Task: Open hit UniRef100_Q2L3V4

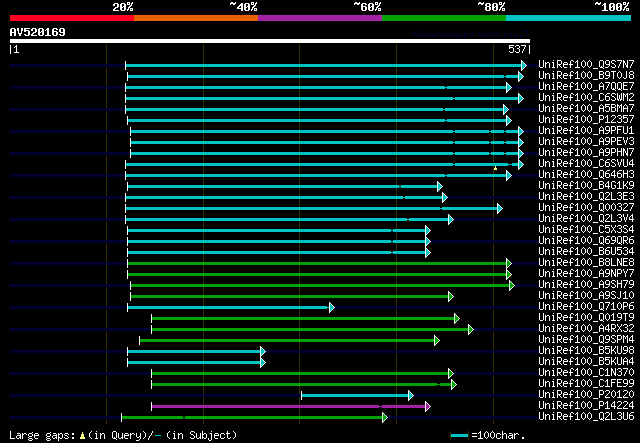Action: 586,218
